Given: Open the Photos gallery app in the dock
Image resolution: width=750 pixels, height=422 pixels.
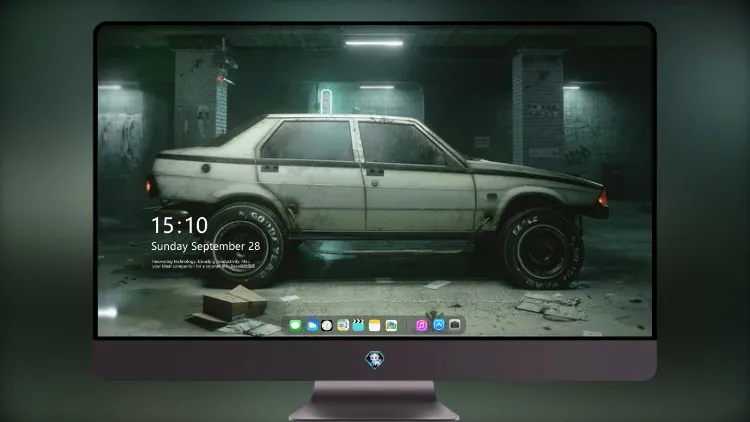Looking at the screenshot, I should pos(391,326).
